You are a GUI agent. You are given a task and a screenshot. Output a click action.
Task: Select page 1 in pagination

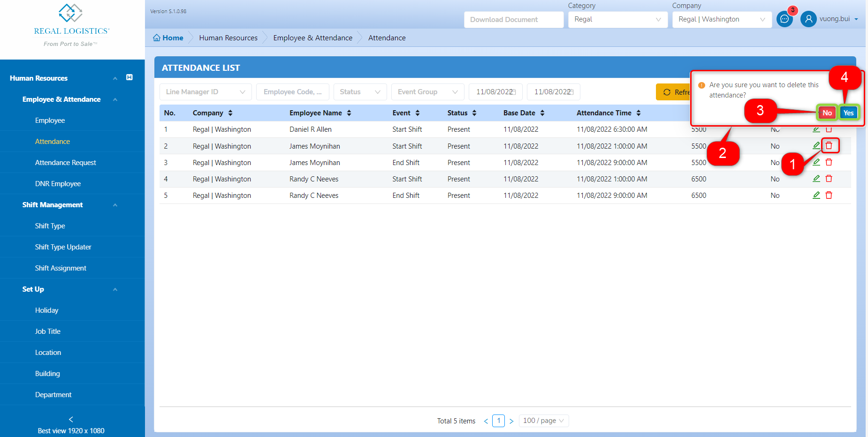[x=499, y=421]
